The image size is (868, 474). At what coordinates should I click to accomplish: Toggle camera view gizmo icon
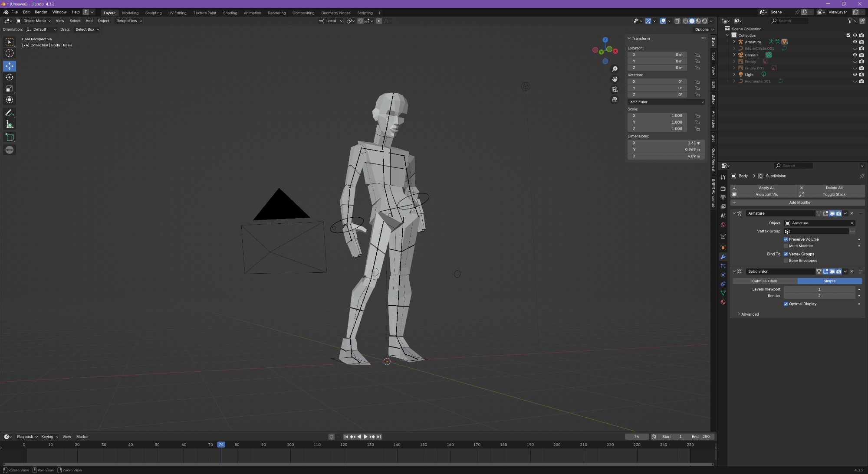615,89
